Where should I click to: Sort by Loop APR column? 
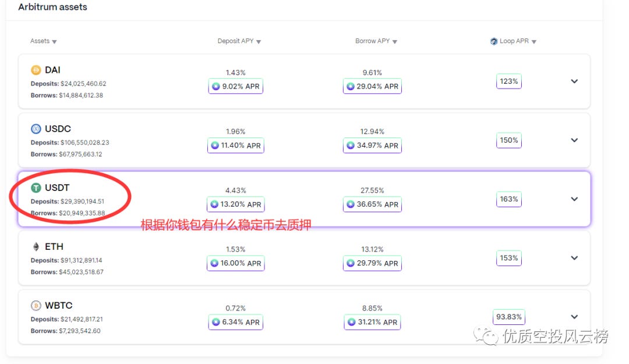click(513, 41)
